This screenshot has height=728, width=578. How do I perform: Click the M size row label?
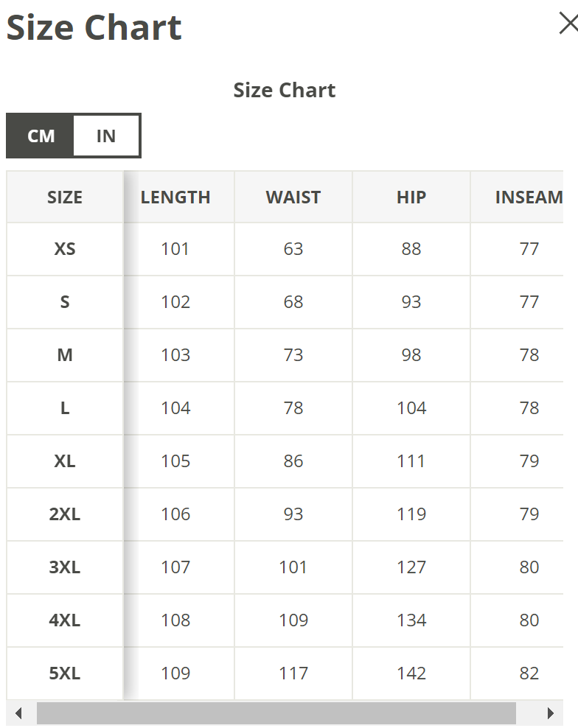[x=65, y=355]
